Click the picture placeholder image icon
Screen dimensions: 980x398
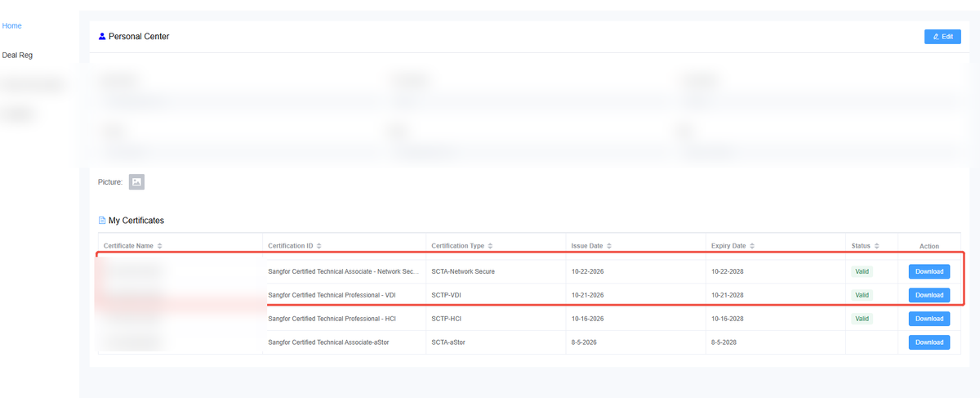(136, 182)
